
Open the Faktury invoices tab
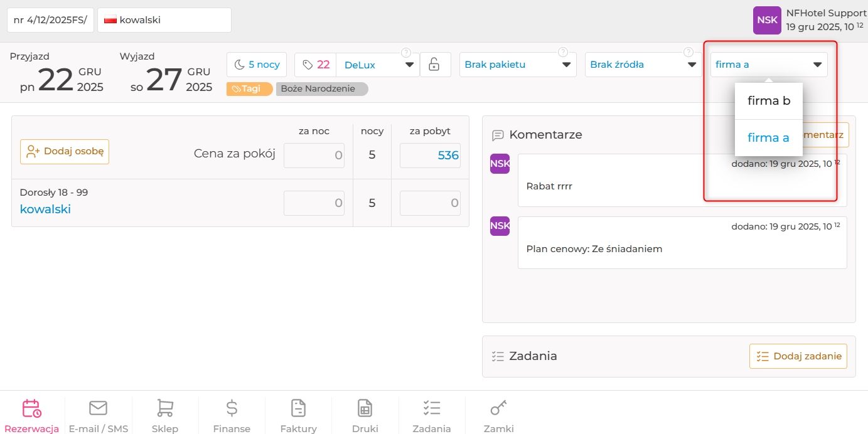tap(298, 416)
